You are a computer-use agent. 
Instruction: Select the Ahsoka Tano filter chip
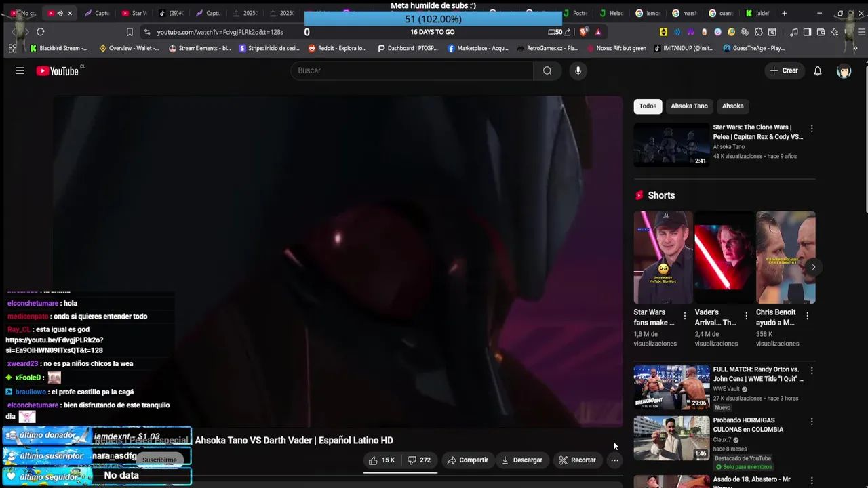click(689, 106)
